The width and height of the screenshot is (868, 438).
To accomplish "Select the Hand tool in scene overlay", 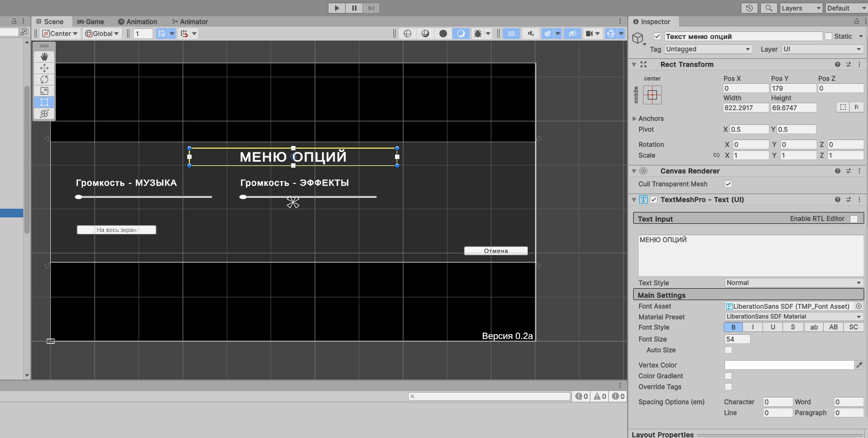I will coord(44,56).
